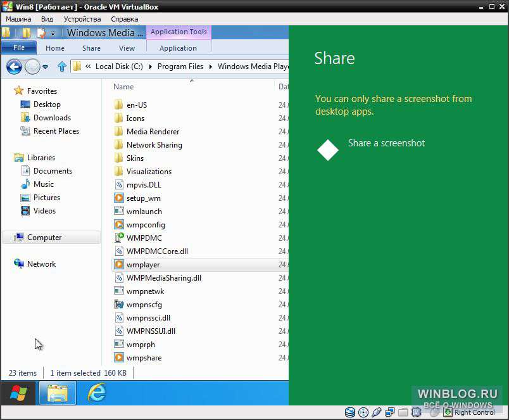This screenshot has height=420, width=509.
Task: Select the Skins folder icon
Action: click(x=119, y=158)
